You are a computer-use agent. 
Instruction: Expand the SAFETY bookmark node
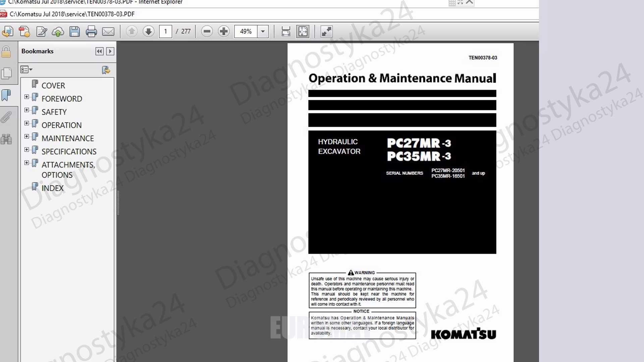click(26, 110)
